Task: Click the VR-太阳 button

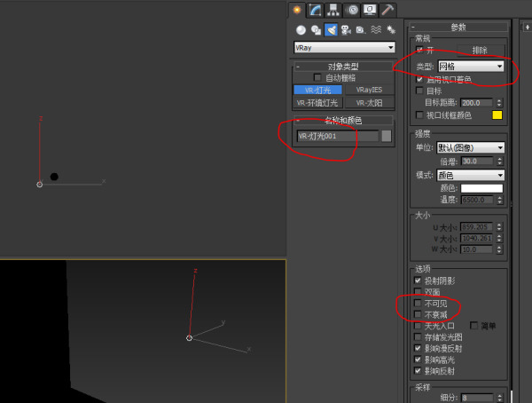Action: [369, 103]
